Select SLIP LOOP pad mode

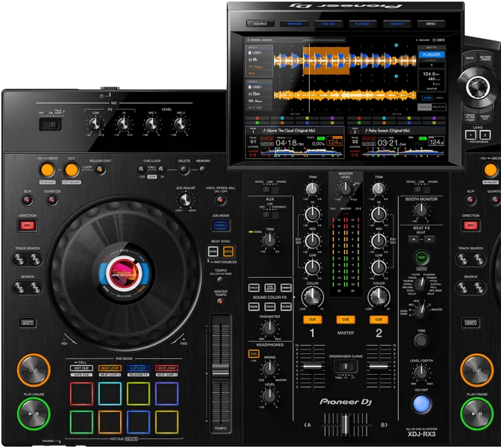138,368
